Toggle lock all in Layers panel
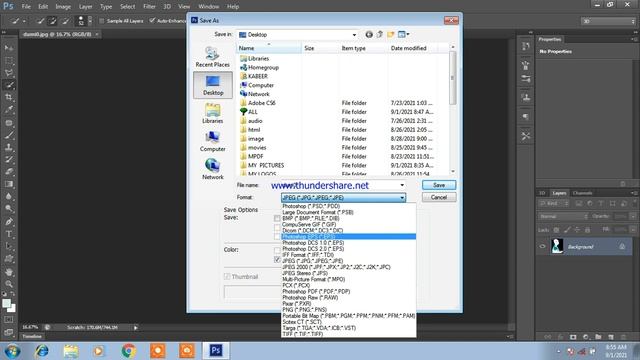The width and height of the screenshot is (640, 360). [587, 230]
